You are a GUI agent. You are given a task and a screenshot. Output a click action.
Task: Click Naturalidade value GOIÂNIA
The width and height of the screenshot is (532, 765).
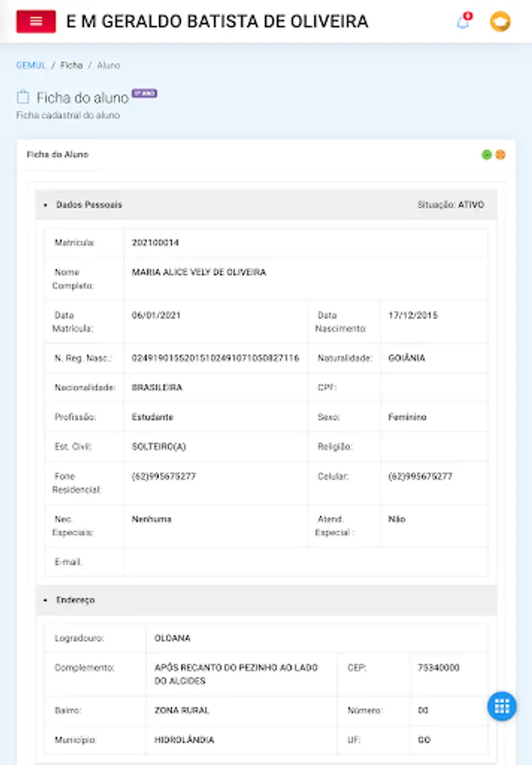tap(407, 358)
